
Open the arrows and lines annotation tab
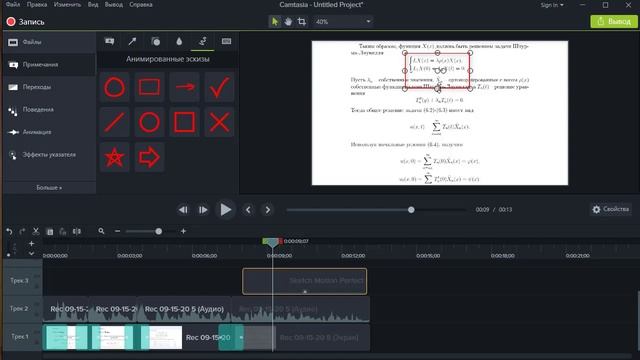[x=132, y=41]
